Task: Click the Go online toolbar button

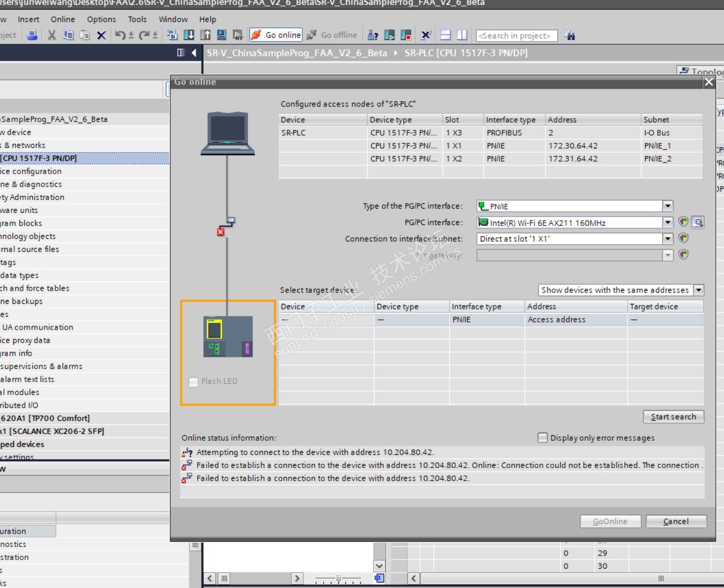Action: tap(276, 35)
